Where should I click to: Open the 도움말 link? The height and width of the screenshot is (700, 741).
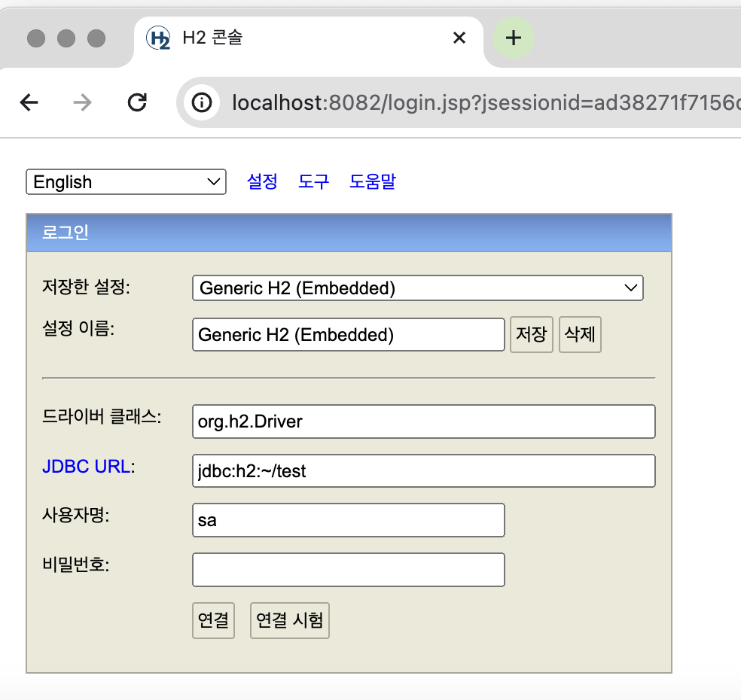pos(373,181)
